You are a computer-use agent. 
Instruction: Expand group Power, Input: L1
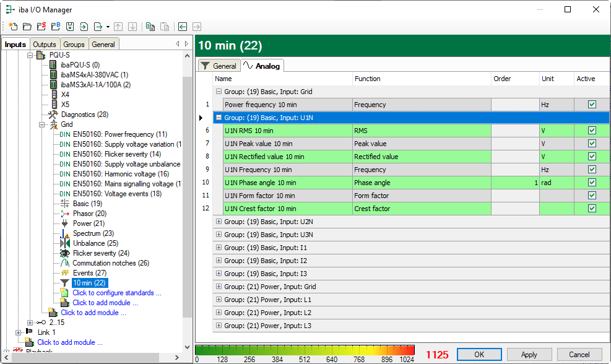click(219, 300)
